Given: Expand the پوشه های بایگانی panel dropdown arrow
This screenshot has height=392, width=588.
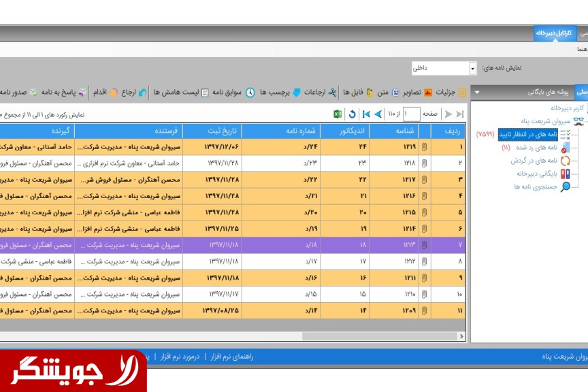Looking at the screenshot, I should pyautogui.click(x=476, y=93).
